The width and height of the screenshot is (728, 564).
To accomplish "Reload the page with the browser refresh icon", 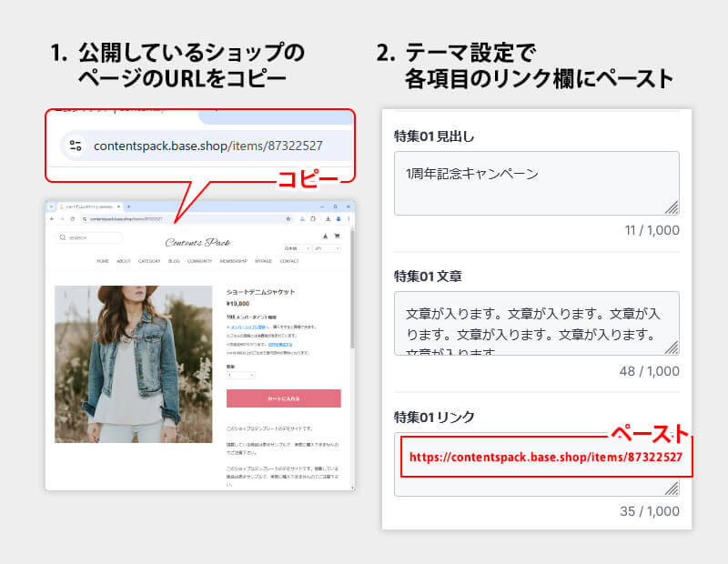I will point(73,218).
